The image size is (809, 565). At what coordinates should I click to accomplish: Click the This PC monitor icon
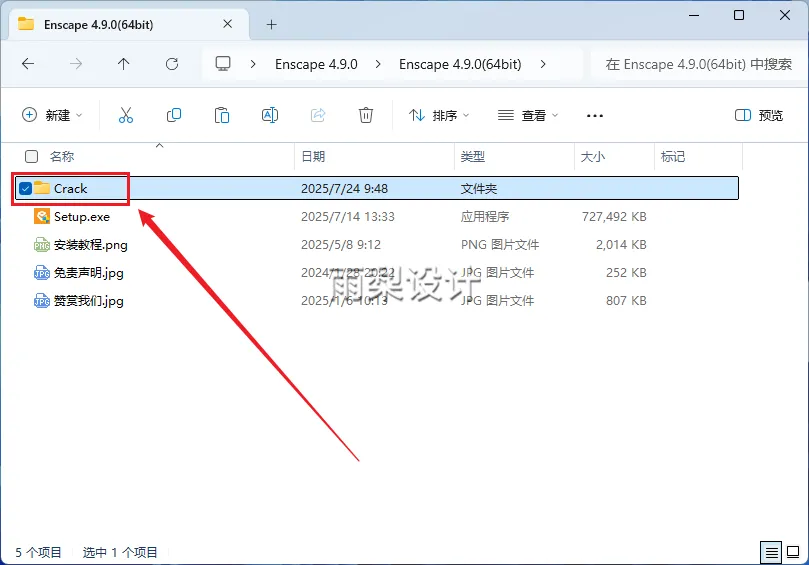(x=223, y=64)
